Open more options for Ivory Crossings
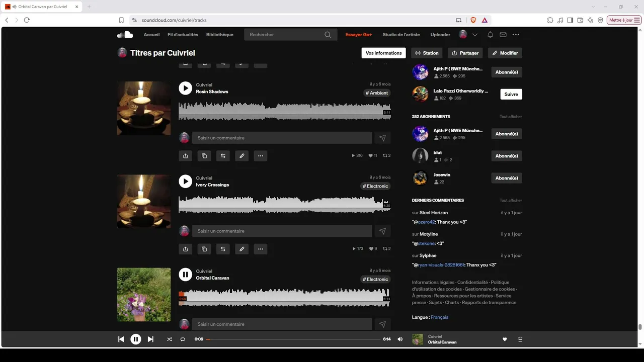The height and width of the screenshot is (362, 644). pyautogui.click(x=260, y=249)
